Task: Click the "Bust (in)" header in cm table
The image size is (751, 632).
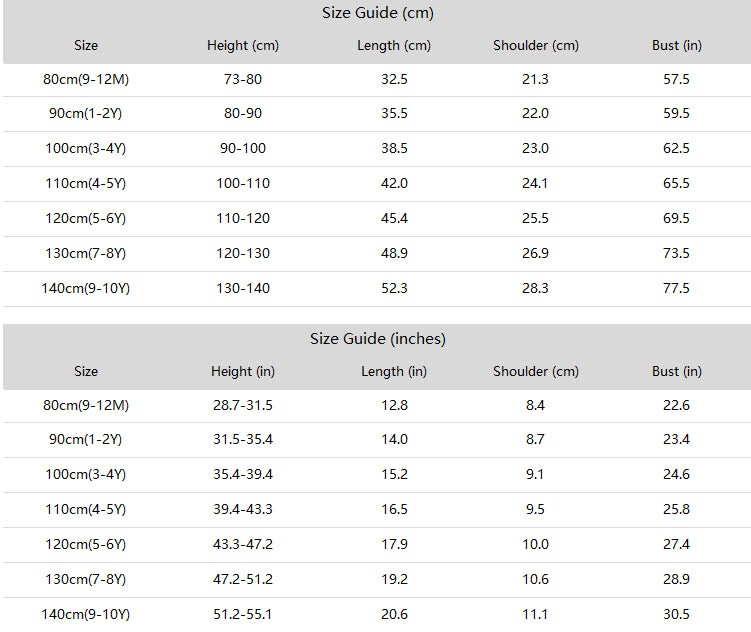Action: click(676, 45)
